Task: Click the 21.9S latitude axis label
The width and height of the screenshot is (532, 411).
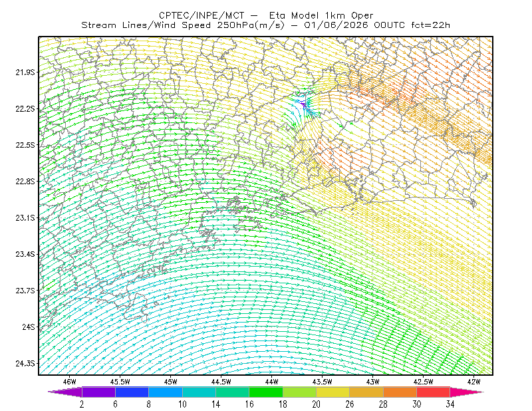Action: 25,72
